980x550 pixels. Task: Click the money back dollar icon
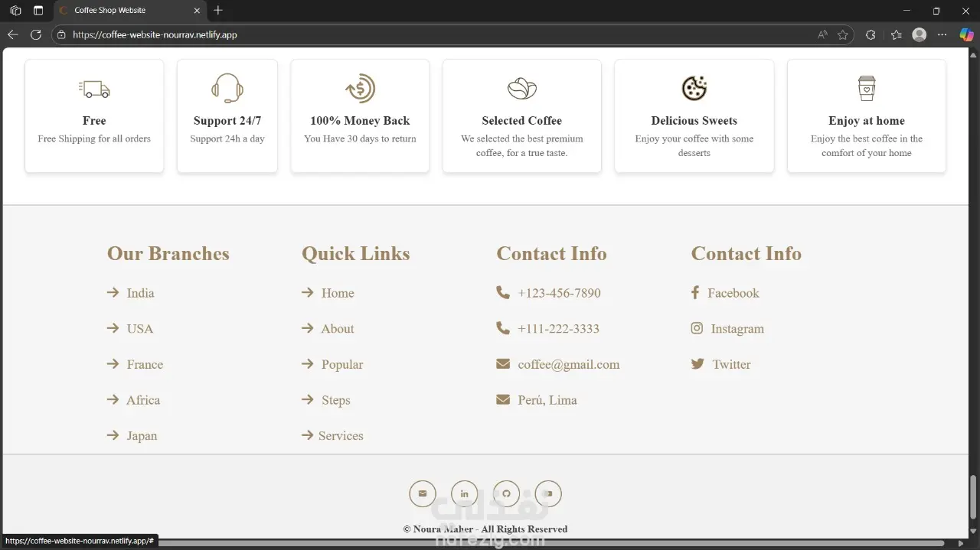point(360,89)
